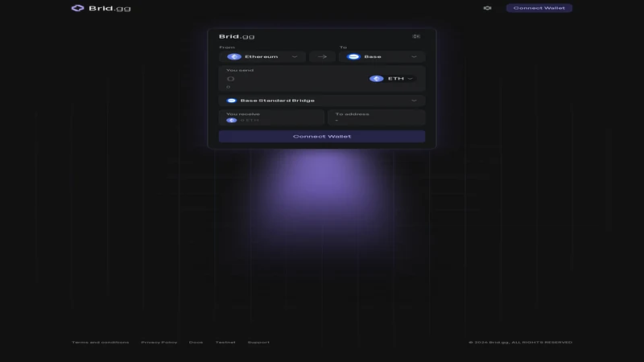Viewport: 644px width, 362px height.
Task: Open Terms and conditions link
Action: click(100, 343)
